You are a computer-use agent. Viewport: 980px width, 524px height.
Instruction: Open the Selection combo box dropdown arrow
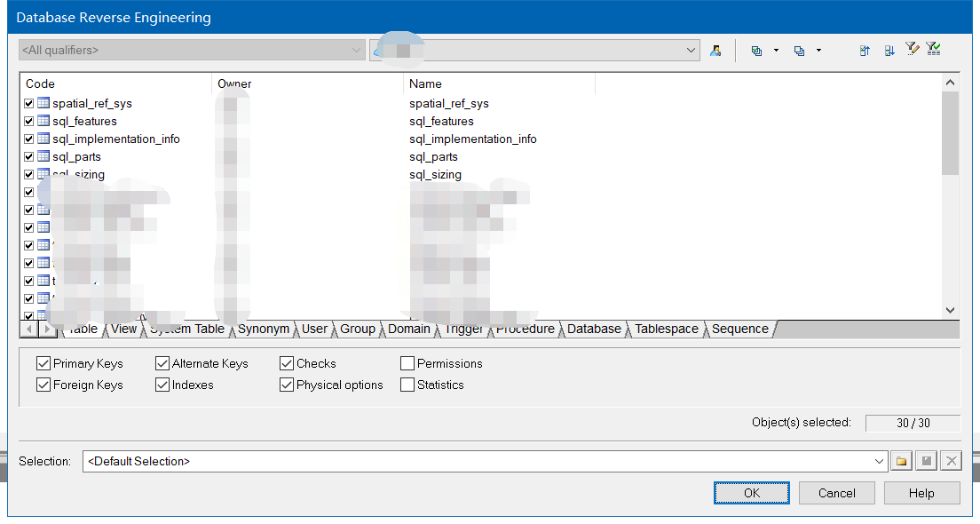[x=878, y=460]
